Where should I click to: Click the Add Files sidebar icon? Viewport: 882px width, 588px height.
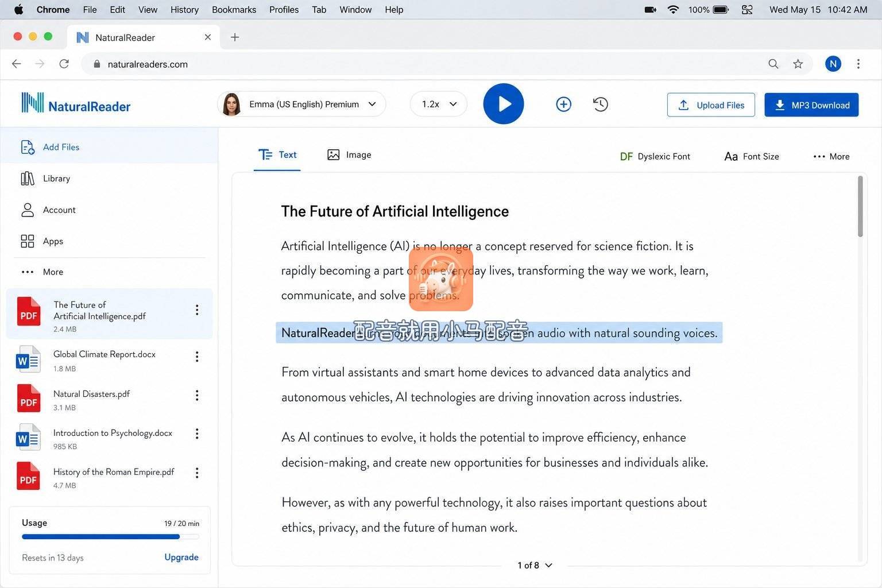point(28,147)
